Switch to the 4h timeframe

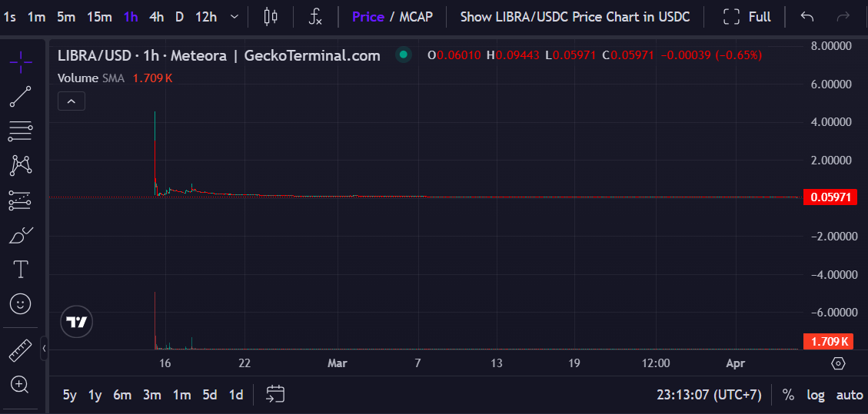[x=156, y=17]
